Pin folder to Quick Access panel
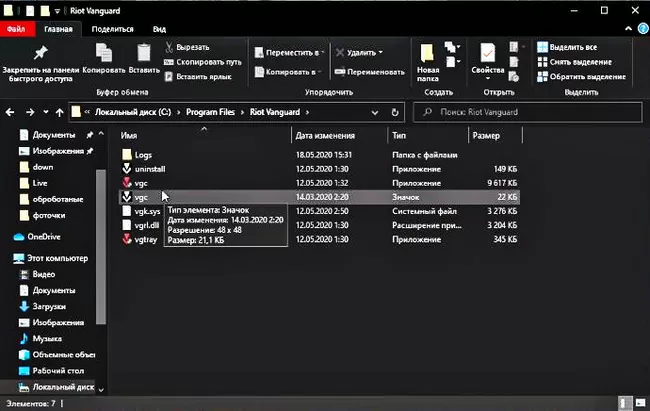Screen dimensions: 650x411 click(x=41, y=63)
